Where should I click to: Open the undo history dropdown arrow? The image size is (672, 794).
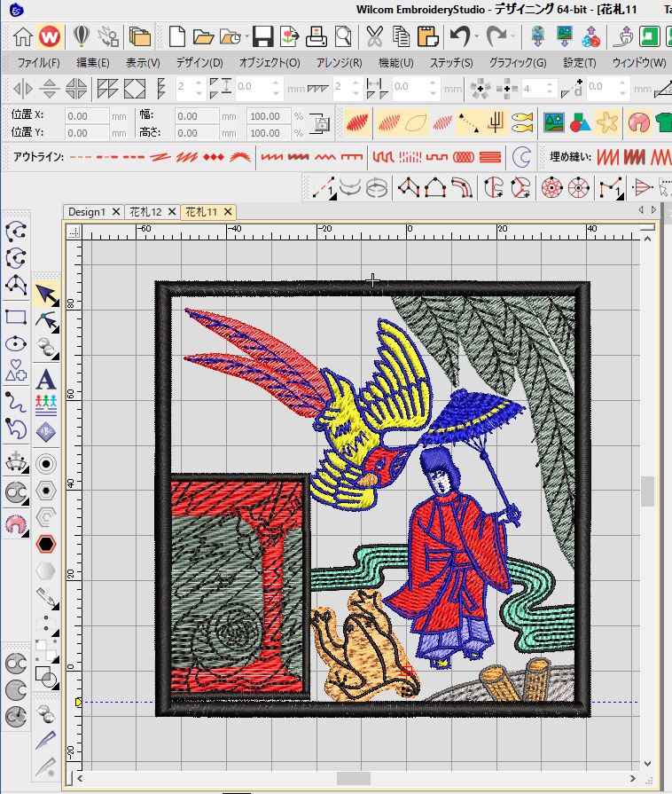[x=477, y=37]
